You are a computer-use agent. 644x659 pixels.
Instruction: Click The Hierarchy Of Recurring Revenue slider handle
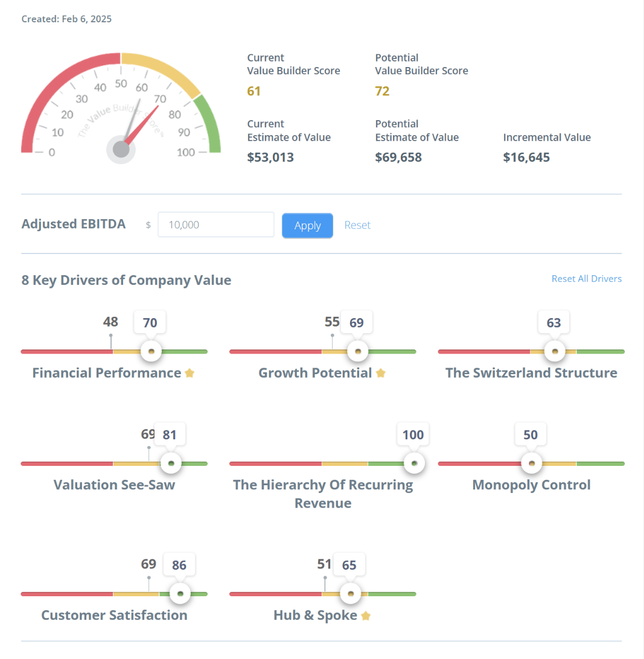[x=414, y=463]
